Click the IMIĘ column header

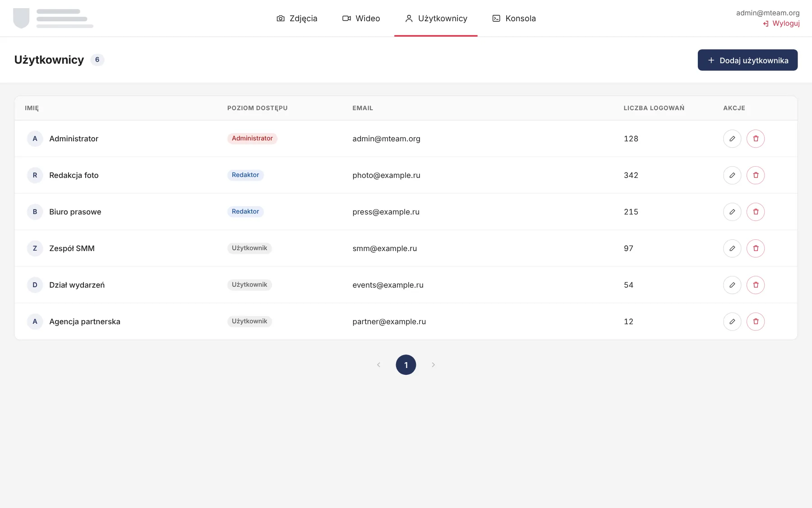pyautogui.click(x=32, y=108)
